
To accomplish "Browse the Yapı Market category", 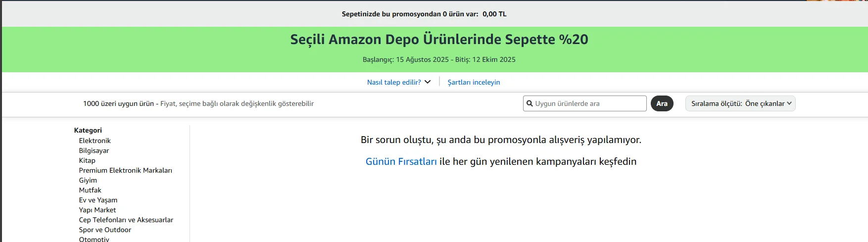I will [x=97, y=210].
